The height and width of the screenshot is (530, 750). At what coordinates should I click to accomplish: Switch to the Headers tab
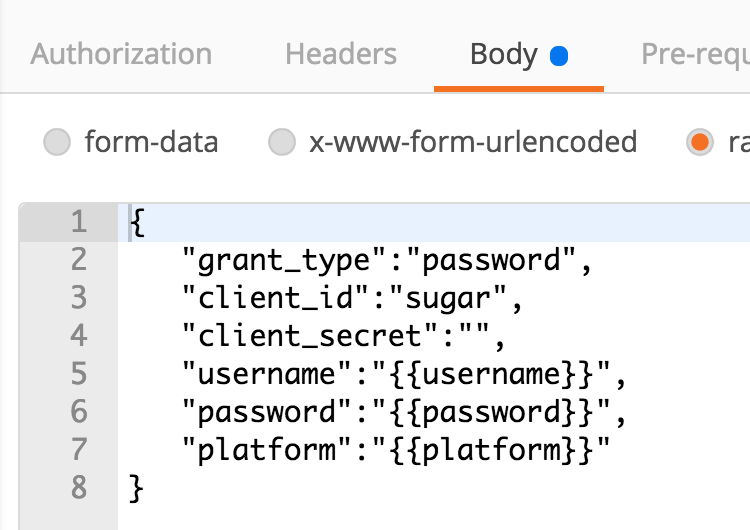coord(340,54)
